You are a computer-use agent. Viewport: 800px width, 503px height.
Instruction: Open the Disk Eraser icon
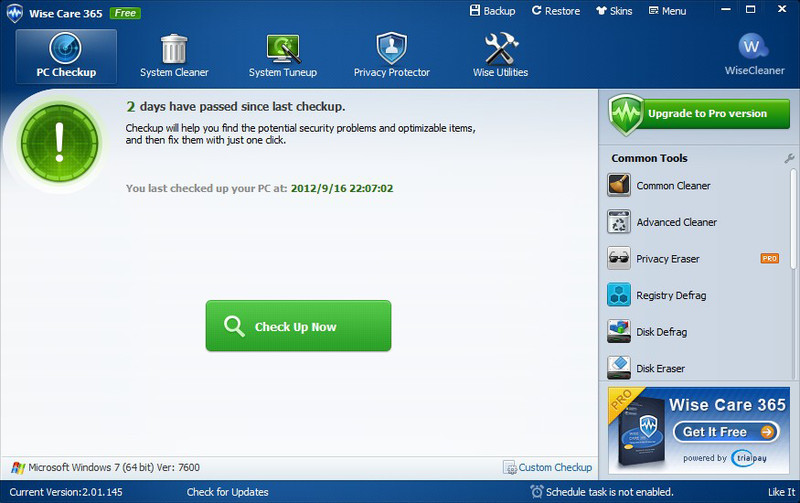coord(619,368)
